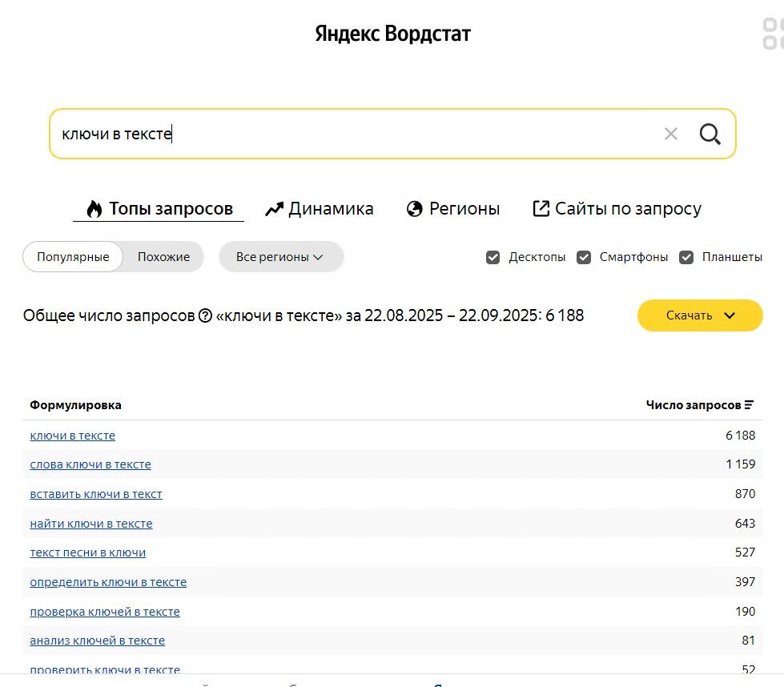Open the текст песни в ключи link
The image size is (784, 687).
(88, 552)
